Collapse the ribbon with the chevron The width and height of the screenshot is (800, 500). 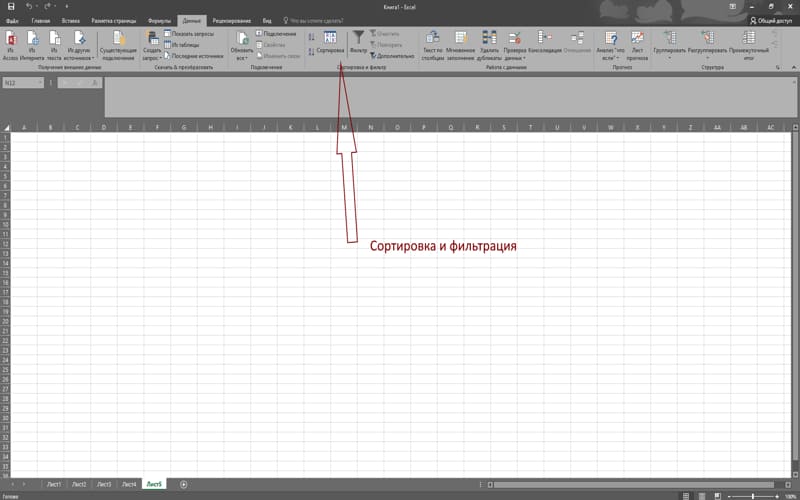point(793,67)
